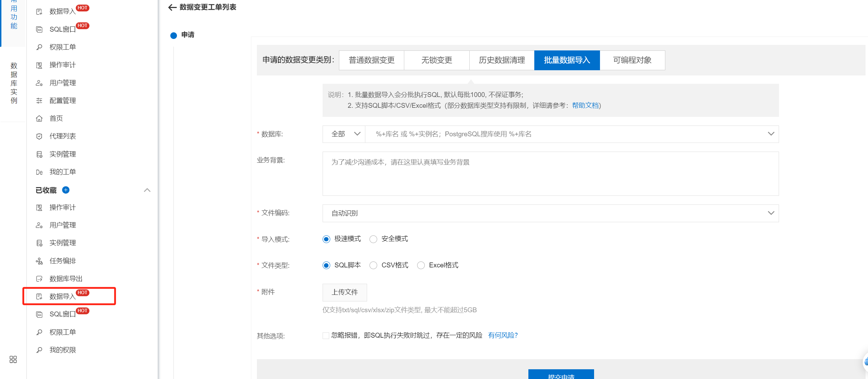The height and width of the screenshot is (379, 868).
Task: Open the four-squares grid icon at bottom left
Action: pos(13,360)
